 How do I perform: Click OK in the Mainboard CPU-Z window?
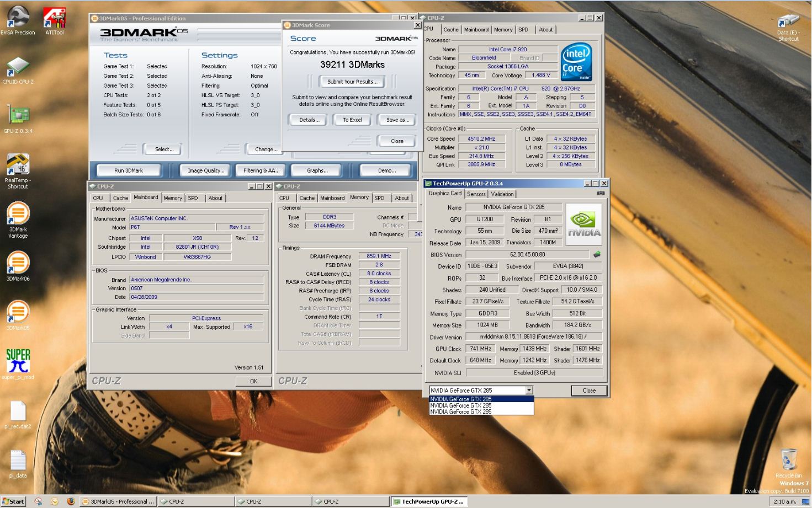pos(253,381)
